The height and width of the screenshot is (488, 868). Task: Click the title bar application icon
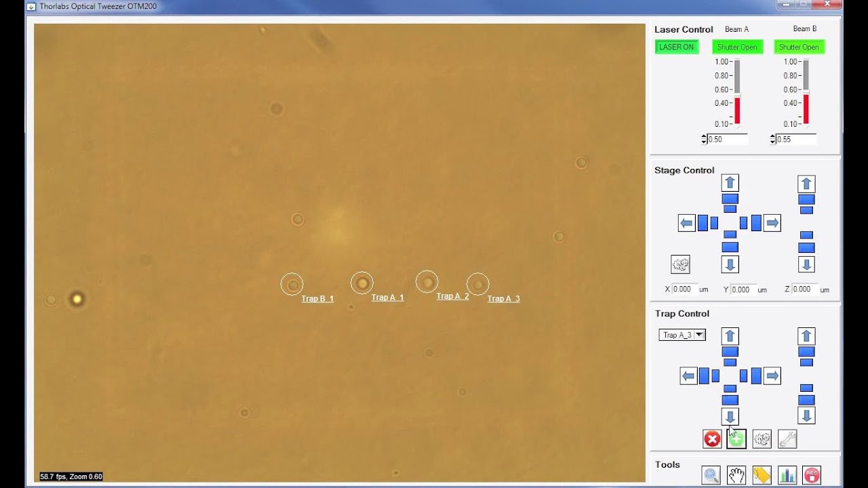pyautogui.click(x=31, y=6)
